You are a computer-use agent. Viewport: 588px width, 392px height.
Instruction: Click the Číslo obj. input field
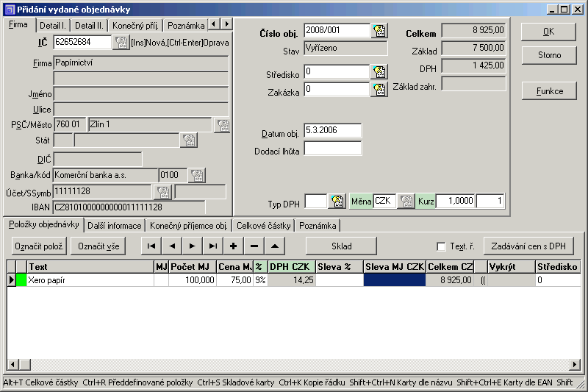(337, 30)
